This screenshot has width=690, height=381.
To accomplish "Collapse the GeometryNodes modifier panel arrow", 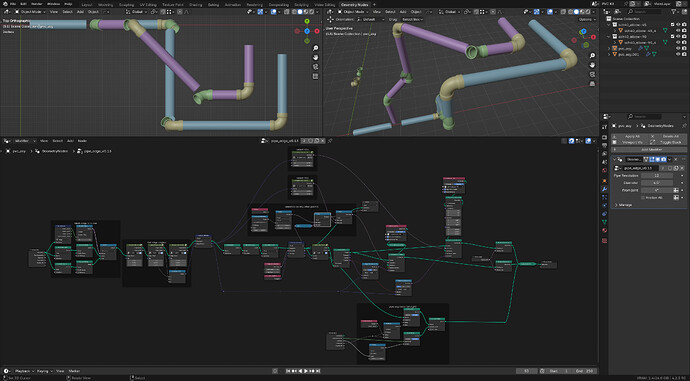I will pos(615,159).
